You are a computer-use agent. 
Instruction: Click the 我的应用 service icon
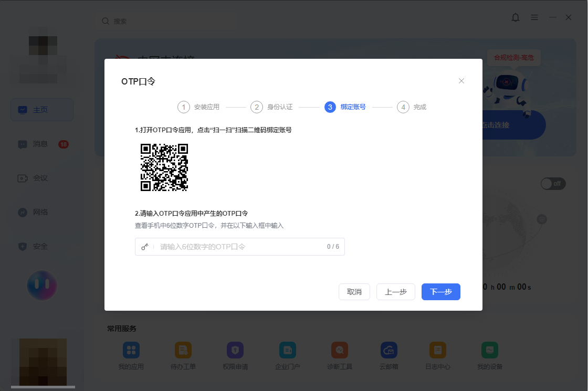point(131,350)
